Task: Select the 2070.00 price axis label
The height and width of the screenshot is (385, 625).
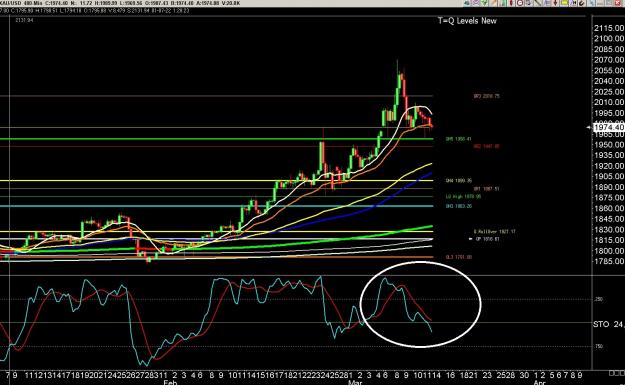Action: pyautogui.click(x=609, y=60)
